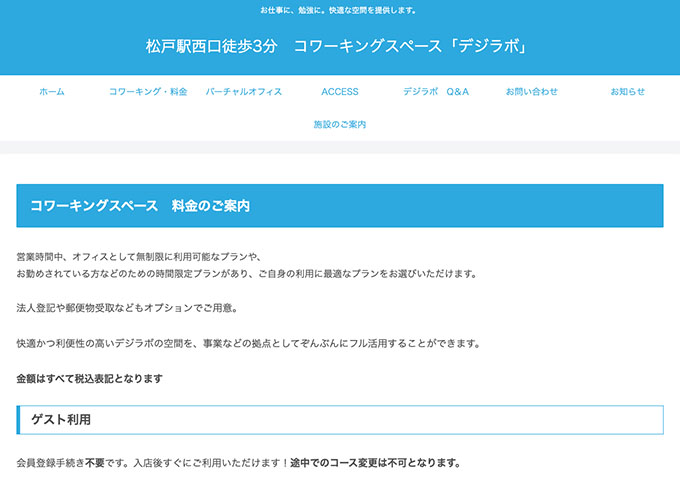The width and height of the screenshot is (680, 480).
Task: Go to 施設のご案内 page
Action: point(340,124)
